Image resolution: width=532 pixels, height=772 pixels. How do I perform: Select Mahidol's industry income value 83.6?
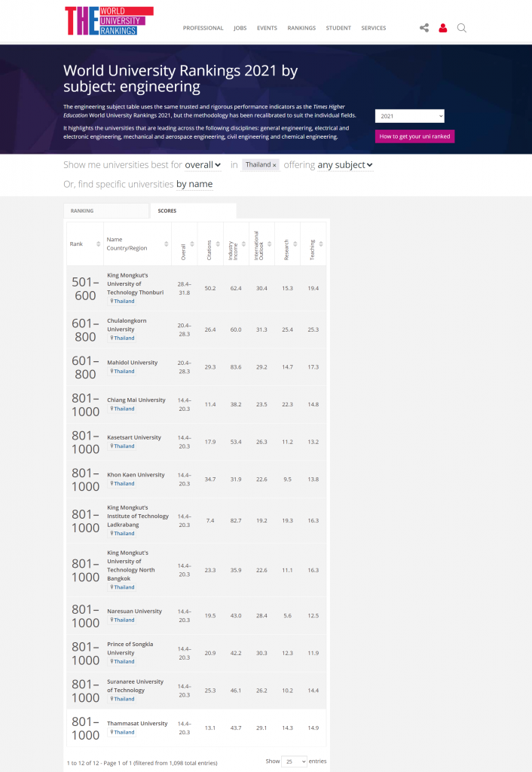tap(236, 367)
